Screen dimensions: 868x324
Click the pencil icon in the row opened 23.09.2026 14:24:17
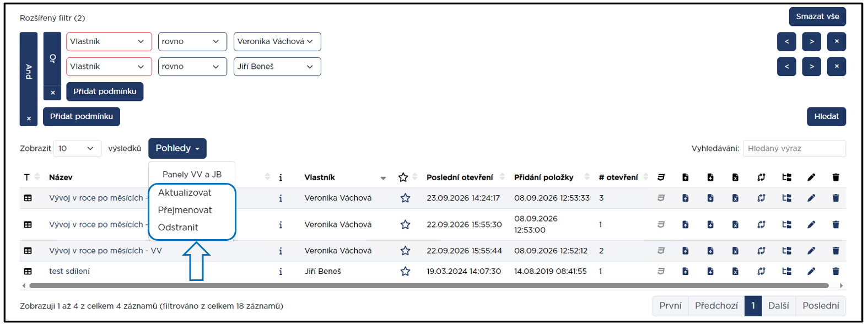pyautogui.click(x=811, y=198)
